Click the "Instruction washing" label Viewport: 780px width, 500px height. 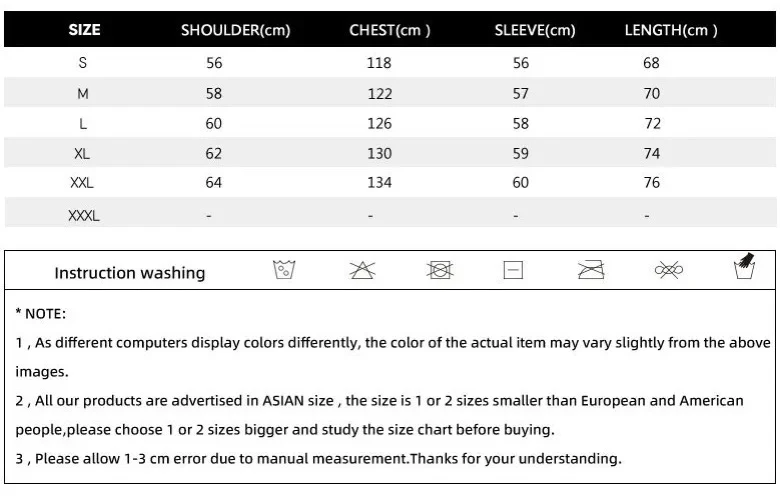click(x=129, y=273)
